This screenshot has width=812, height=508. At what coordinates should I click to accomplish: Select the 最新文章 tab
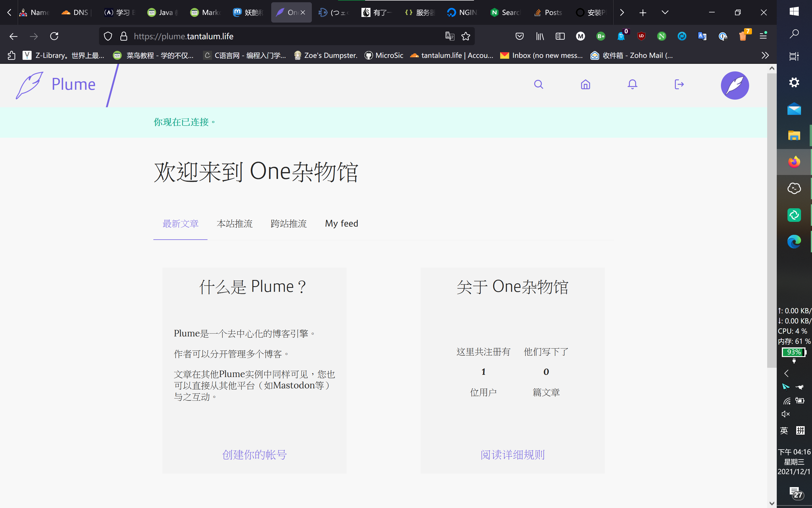[x=180, y=224]
